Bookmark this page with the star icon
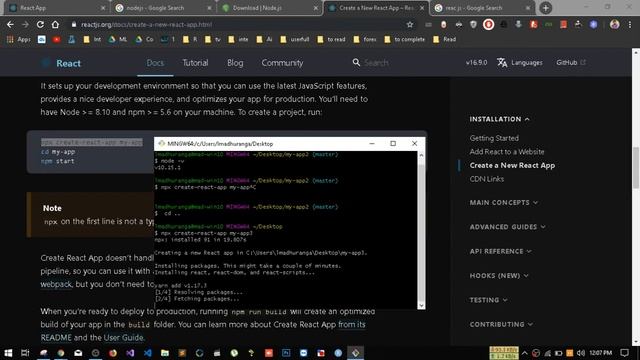The height and width of the screenshot is (360, 640). [x=410, y=24]
